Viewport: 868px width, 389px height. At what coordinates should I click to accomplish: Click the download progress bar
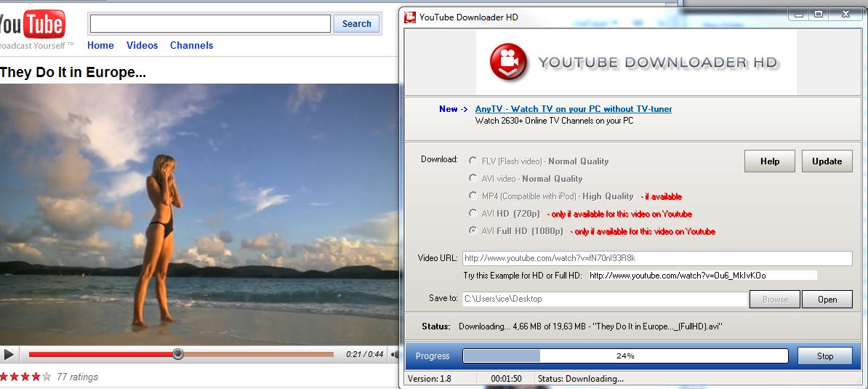pyautogui.click(x=625, y=356)
